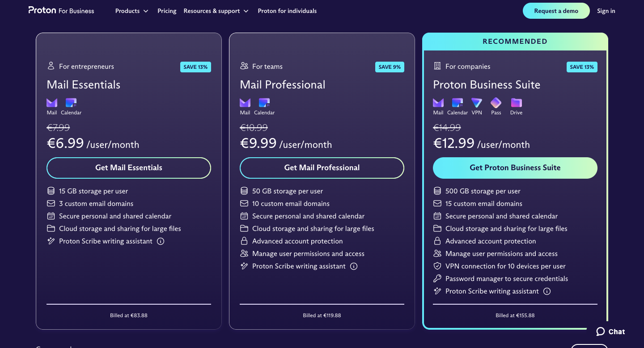
Task: Expand the Resources & support dropdown
Action: [216, 11]
